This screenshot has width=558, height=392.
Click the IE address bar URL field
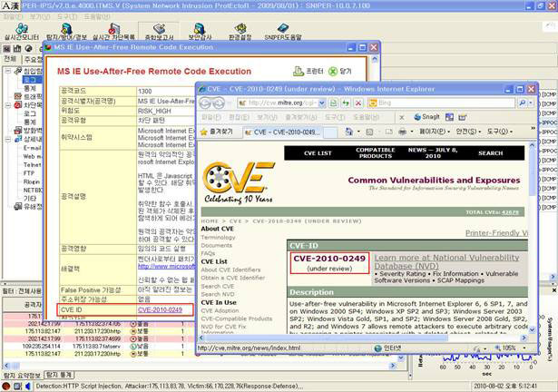pyautogui.click(x=279, y=103)
